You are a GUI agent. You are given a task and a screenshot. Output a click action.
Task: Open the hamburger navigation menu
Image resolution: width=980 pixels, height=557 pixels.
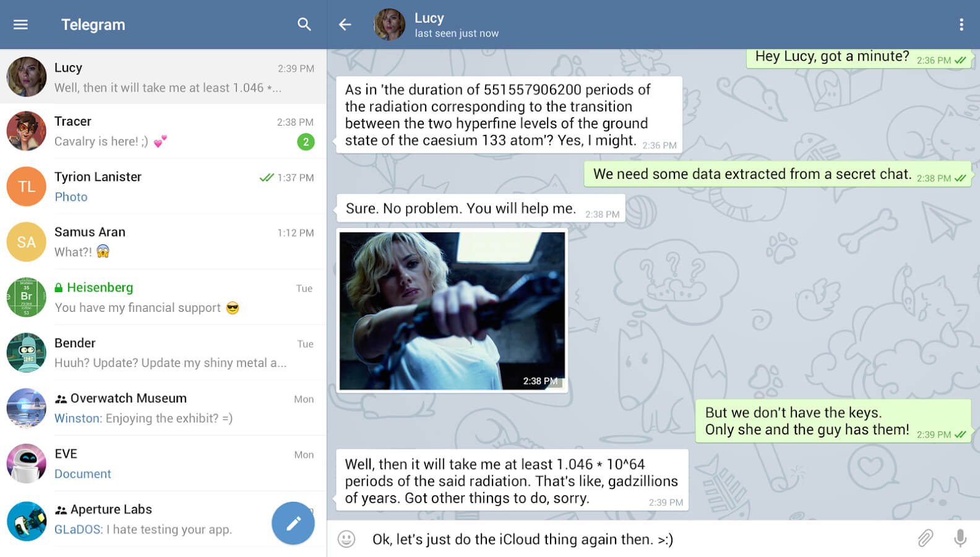20,25
